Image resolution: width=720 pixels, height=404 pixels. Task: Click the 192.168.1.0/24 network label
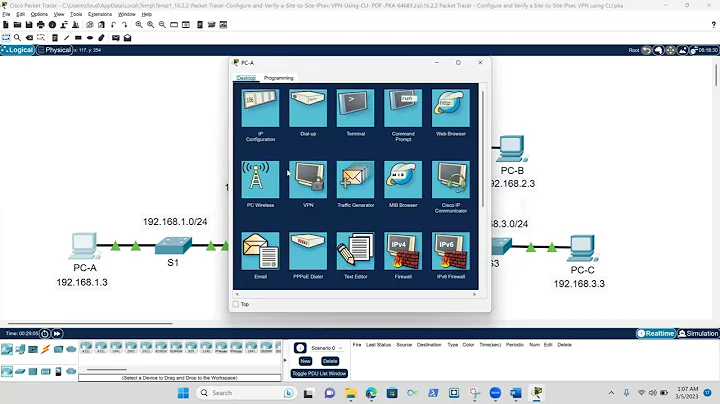pyautogui.click(x=175, y=222)
